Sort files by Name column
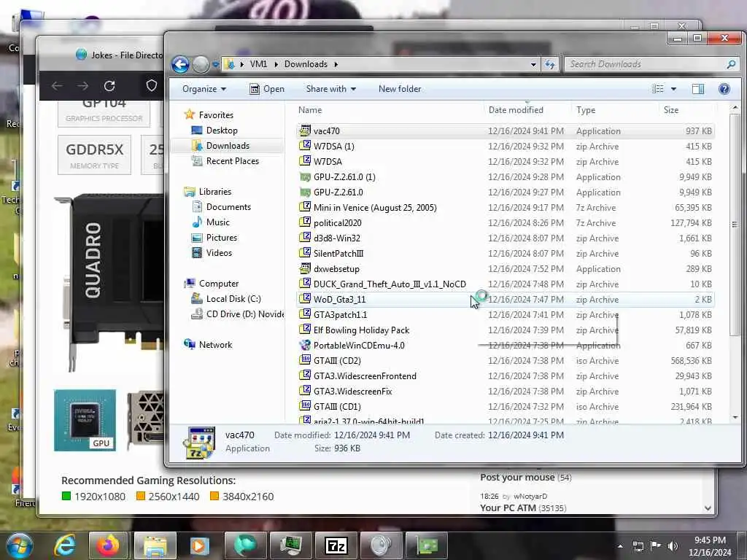747x560 pixels. point(310,110)
